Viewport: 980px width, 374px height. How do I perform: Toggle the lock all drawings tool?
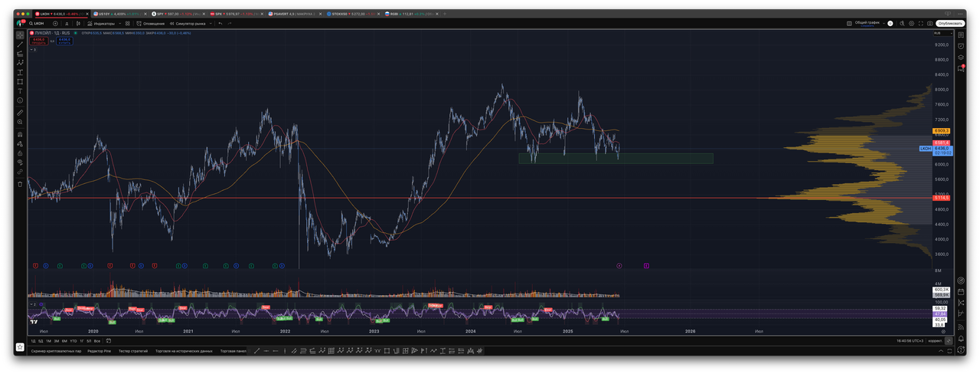click(20, 153)
